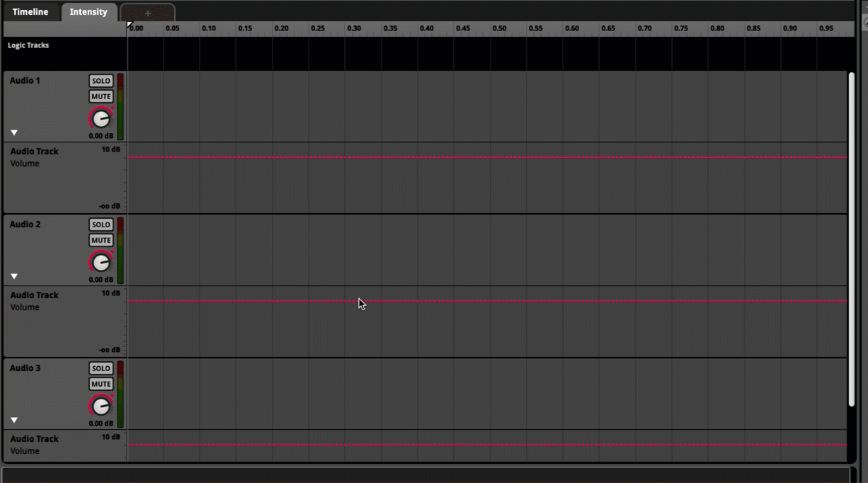Image resolution: width=868 pixels, height=483 pixels.
Task: Collapse the Audio 2 automation triangle
Action: click(14, 276)
